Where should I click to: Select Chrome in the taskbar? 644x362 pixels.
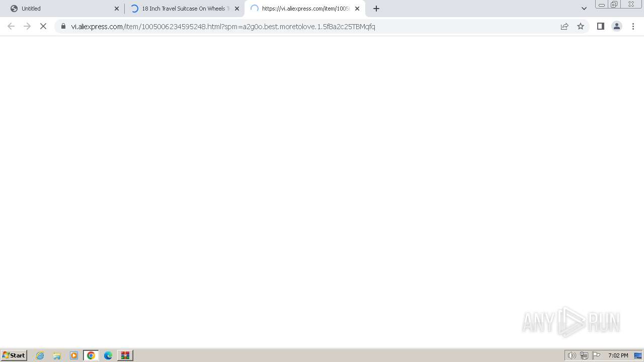(x=91, y=355)
